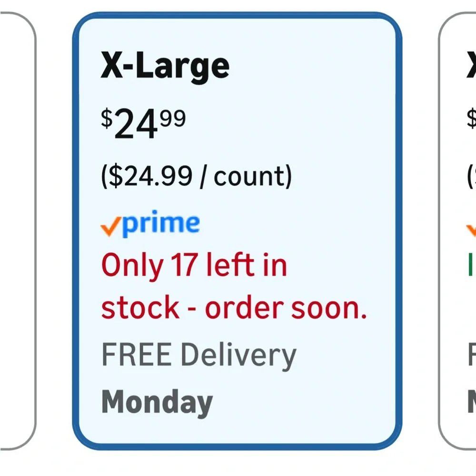Image resolution: width=476 pixels, height=476 pixels.
Task: Click the $24 main price digits
Action: point(136,124)
